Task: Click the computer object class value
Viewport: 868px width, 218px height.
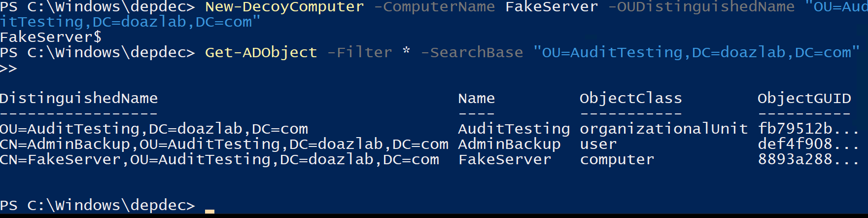Action: click(617, 159)
